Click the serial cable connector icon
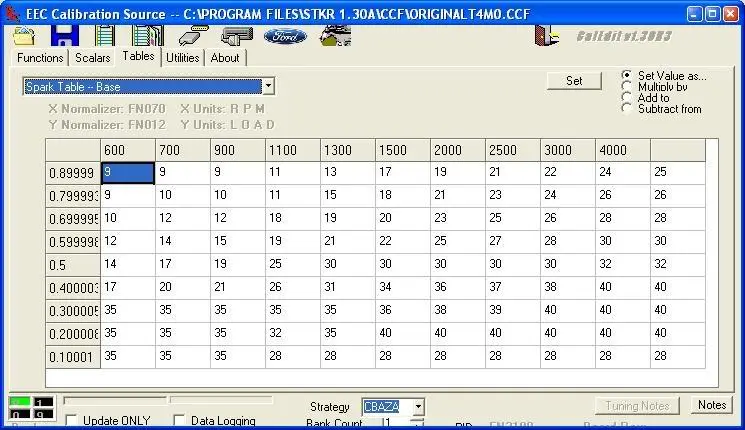Image resolution: width=745 pixels, height=430 pixels. click(x=193, y=36)
